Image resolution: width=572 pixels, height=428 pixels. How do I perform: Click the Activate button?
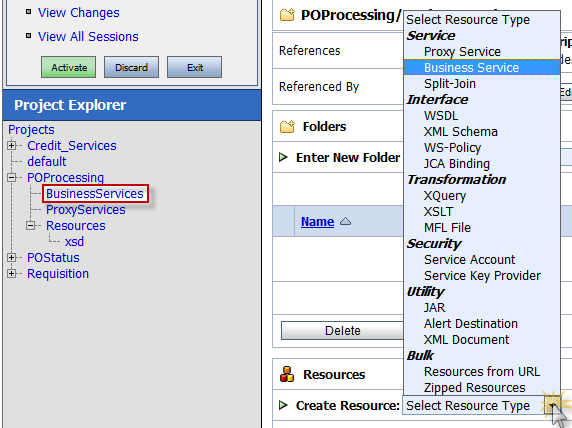69,67
